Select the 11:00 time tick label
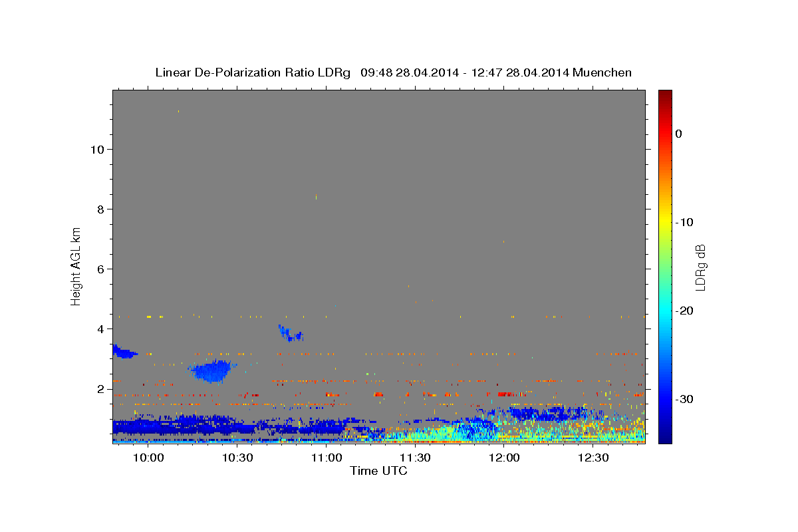The width and height of the screenshot is (798, 532). tap(327, 458)
